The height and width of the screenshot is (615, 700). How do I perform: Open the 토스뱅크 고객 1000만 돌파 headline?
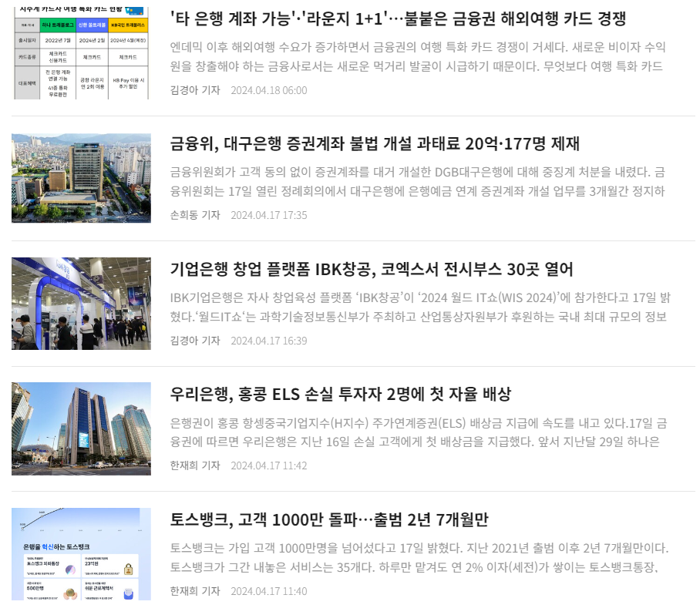[329, 519]
